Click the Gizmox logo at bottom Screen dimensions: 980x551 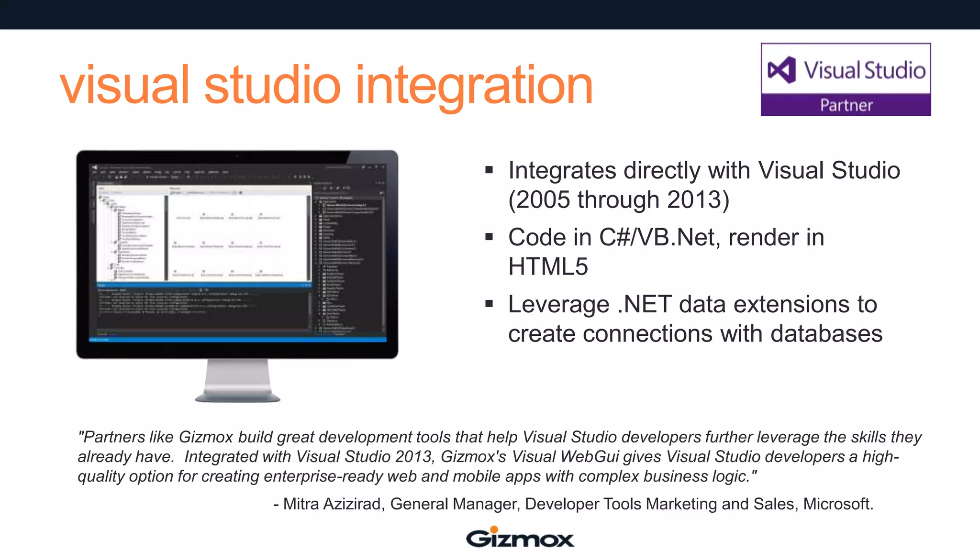(520, 539)
